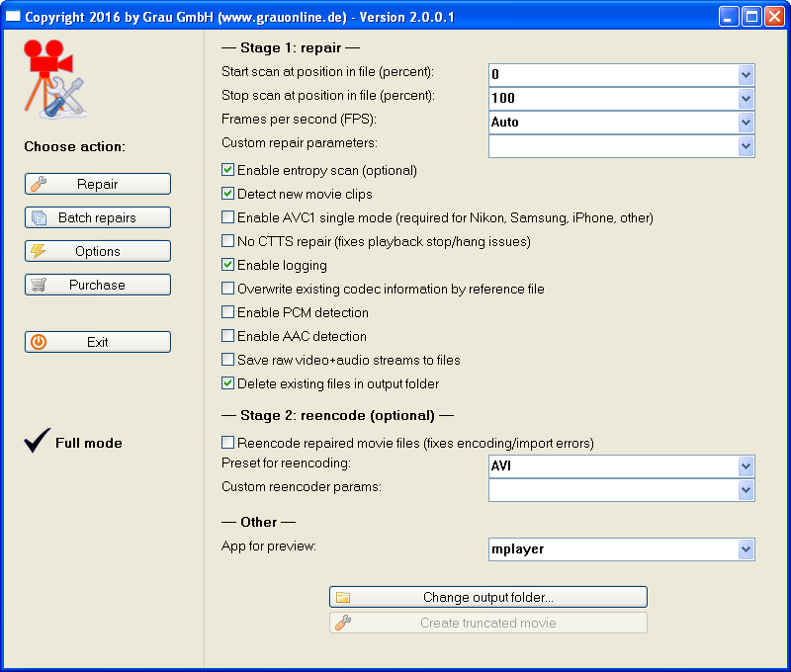
Task: Exit the application
Action: (98, 342)
